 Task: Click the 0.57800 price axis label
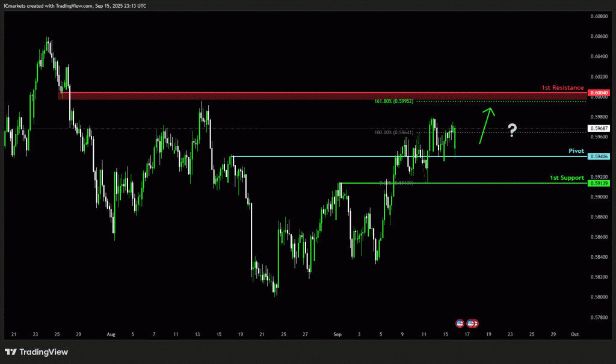[x=599, y=317]
